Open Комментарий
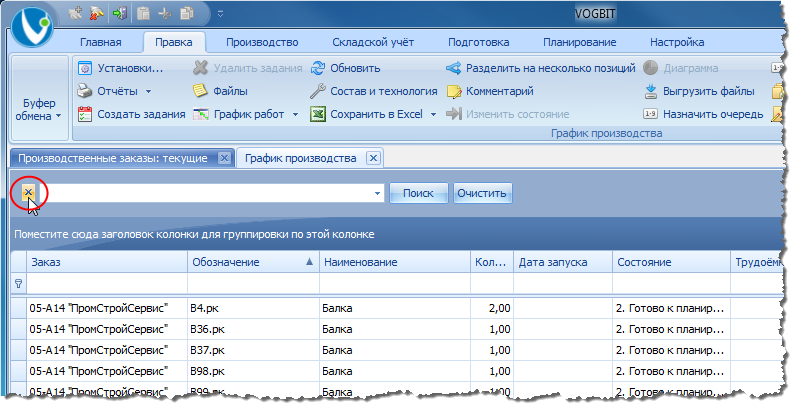This screenshot has width=794, height=407. pyautogui.click(x=490, y=91)
